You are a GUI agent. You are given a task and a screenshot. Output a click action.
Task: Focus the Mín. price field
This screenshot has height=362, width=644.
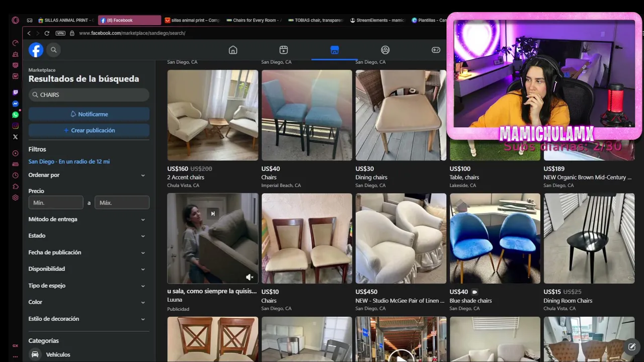point(56,203)
